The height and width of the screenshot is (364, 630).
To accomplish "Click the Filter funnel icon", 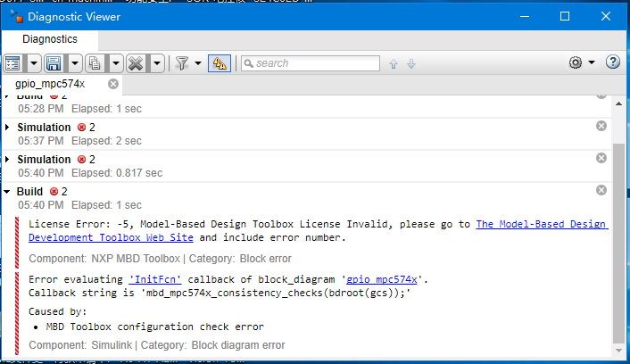I will click(182, 63).
